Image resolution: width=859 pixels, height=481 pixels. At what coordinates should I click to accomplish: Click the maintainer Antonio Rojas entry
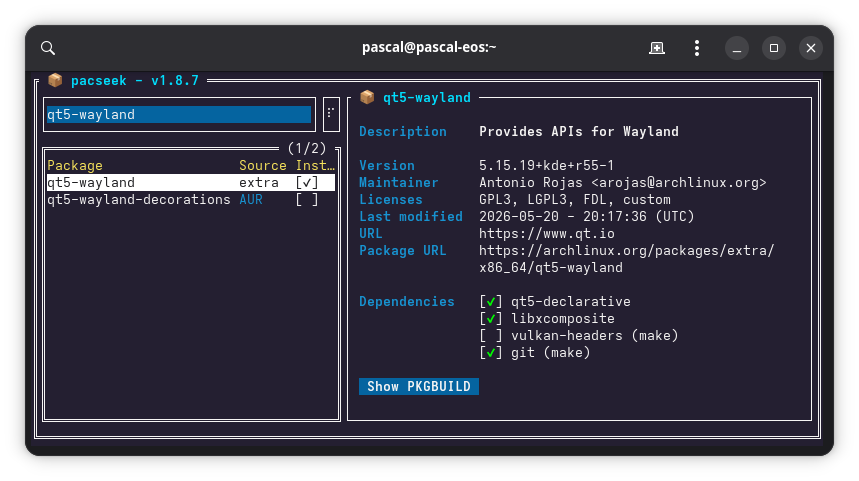pos(623,182)
